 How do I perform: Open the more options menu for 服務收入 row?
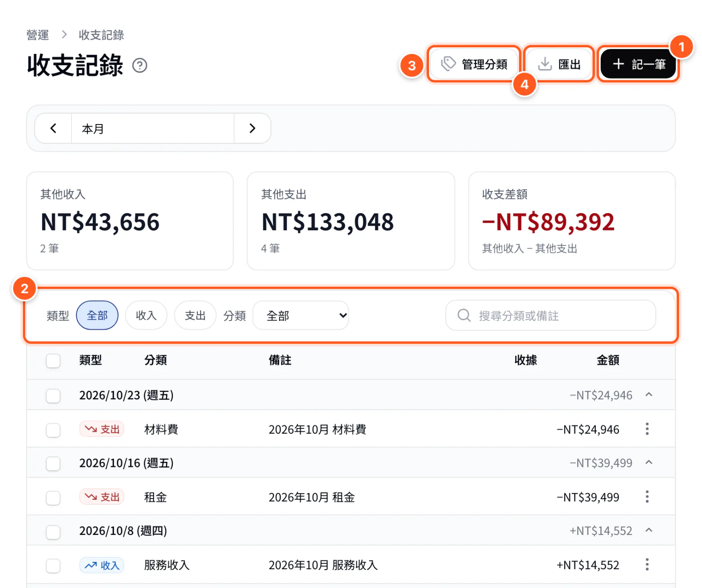[x=647, y=564]
